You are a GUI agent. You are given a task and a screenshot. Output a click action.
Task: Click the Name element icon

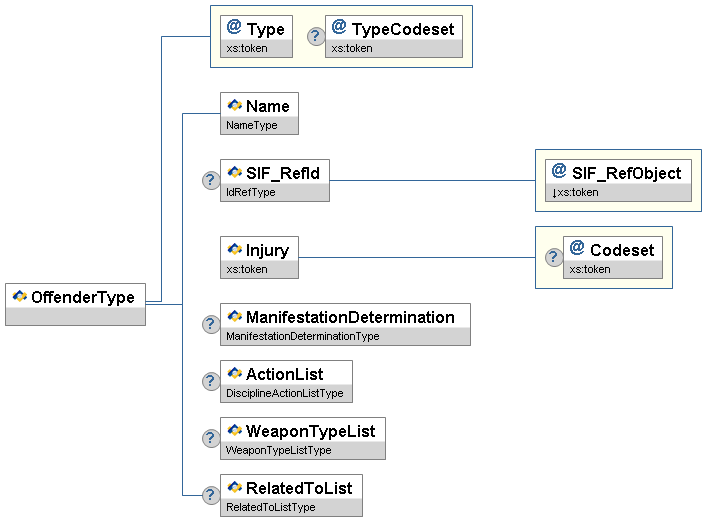coord(235,106)
